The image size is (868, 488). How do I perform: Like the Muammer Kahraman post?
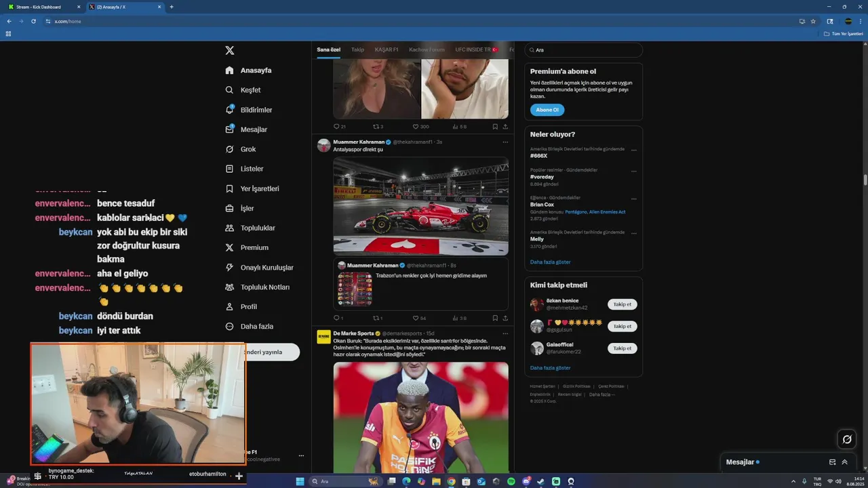coord(419,318)
